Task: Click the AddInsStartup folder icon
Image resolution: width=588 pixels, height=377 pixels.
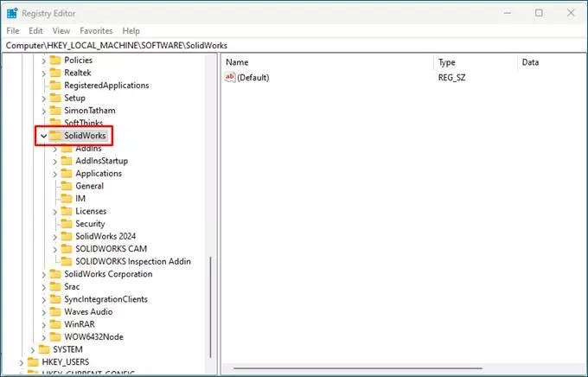Action: (x=67, y=161)
